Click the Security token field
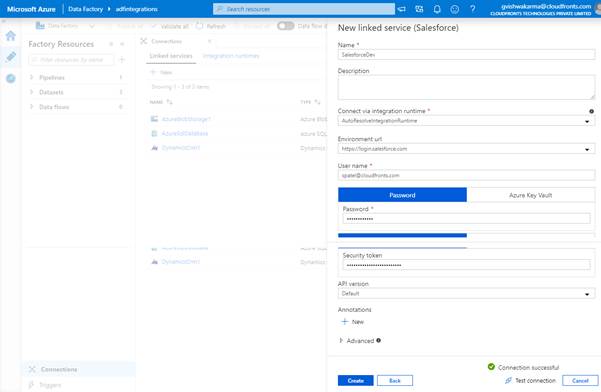Screen dimensions: 601x392 tap(466, 265)
